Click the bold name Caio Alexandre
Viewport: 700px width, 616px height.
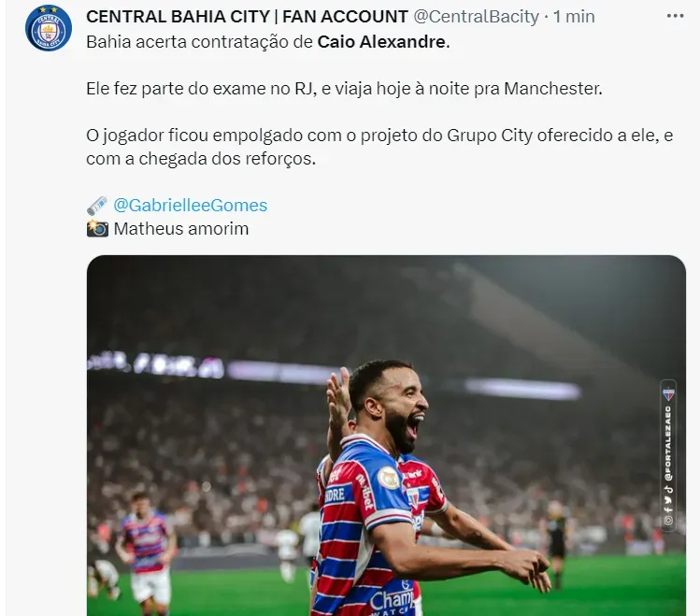(x=380, y=43)
